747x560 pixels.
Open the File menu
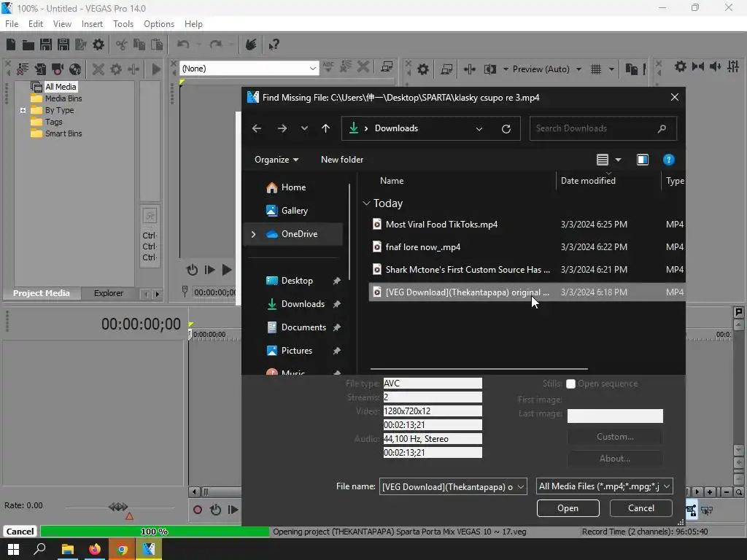(x=12, y=24)
